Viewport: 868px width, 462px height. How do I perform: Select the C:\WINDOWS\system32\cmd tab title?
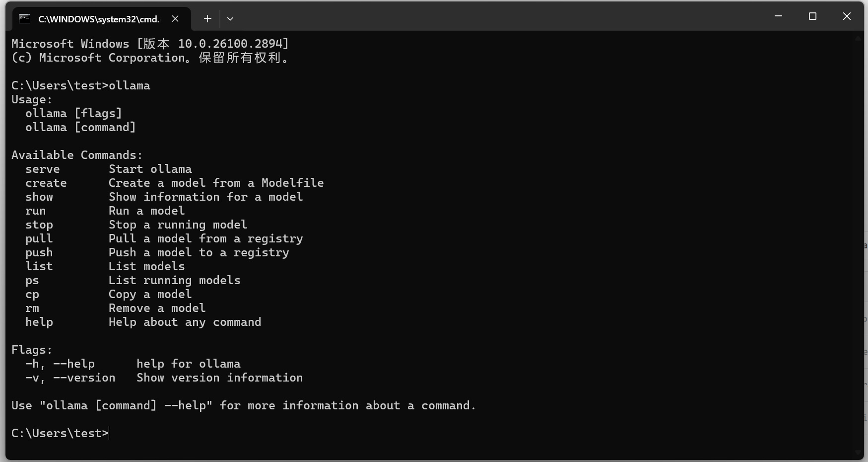[x=99, y=19]
